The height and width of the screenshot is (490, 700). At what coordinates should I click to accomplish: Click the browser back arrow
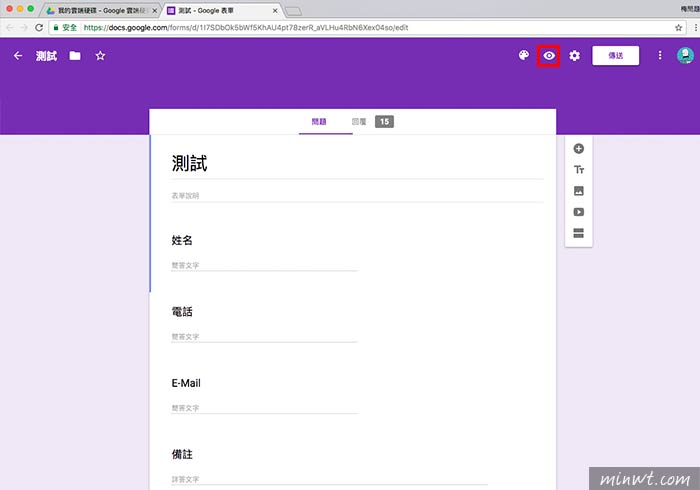coord(10,28)
